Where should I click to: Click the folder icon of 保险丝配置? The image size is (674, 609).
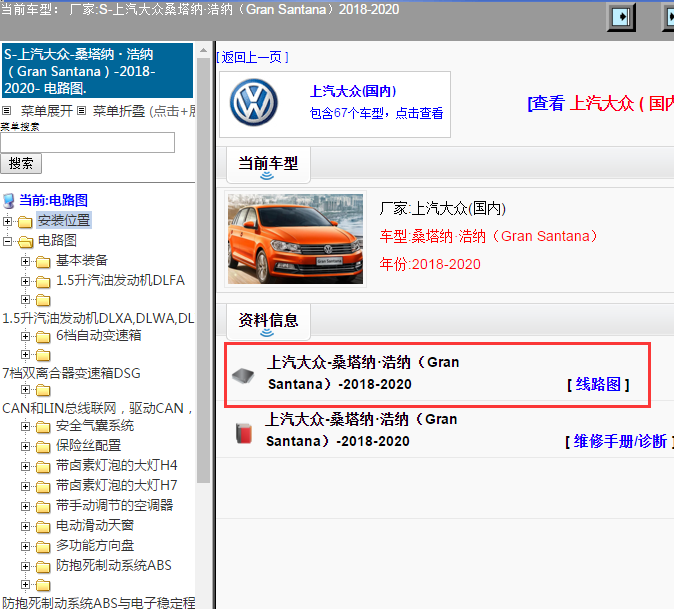coord(43,447)
